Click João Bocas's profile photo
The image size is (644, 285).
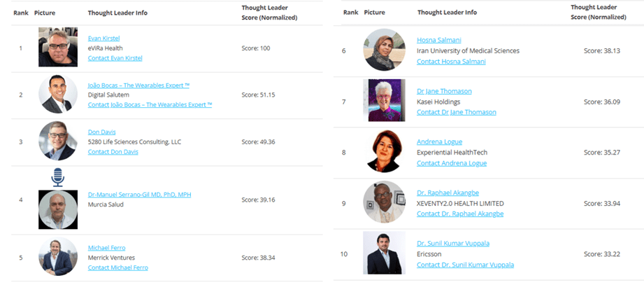coord(57,95)
